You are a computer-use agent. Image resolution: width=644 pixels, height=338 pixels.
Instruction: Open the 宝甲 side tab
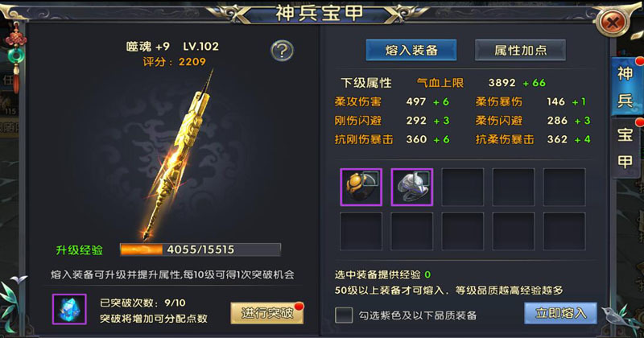[625, 148]
